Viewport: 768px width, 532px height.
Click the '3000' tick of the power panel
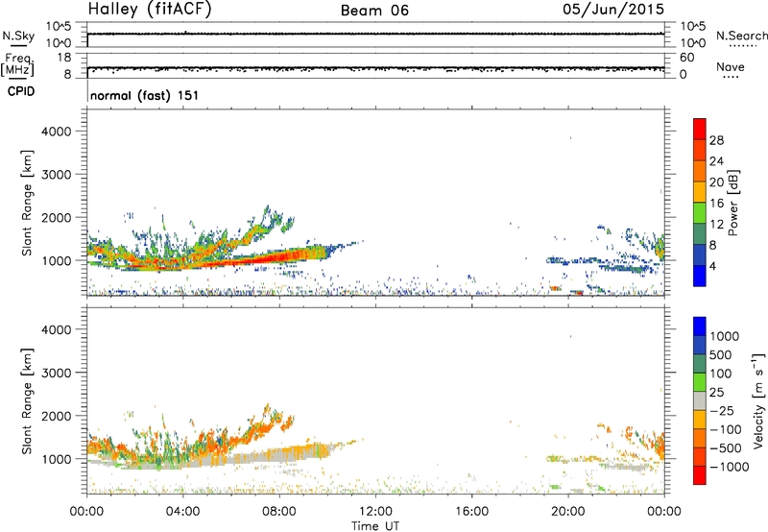[x=56, y=175]
